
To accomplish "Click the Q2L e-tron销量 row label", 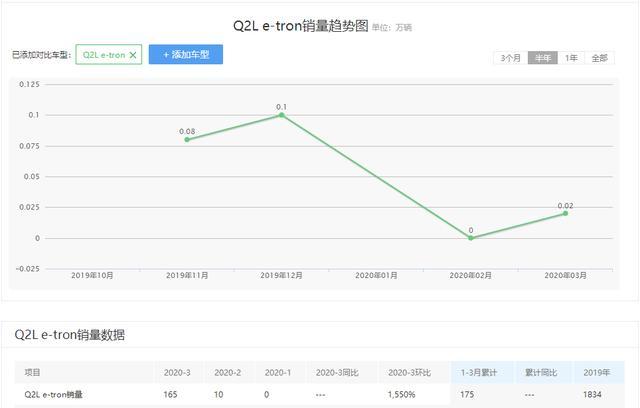I will click(53, 395).
